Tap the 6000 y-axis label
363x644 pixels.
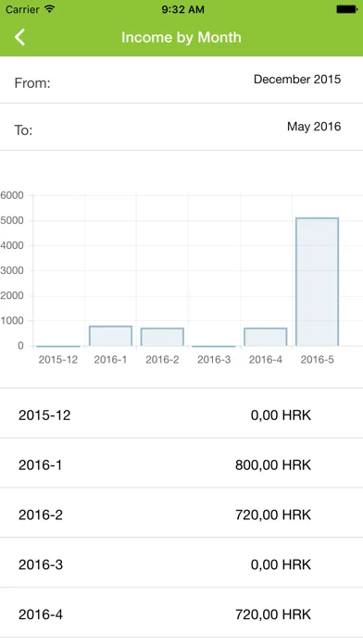click(12, 195)
